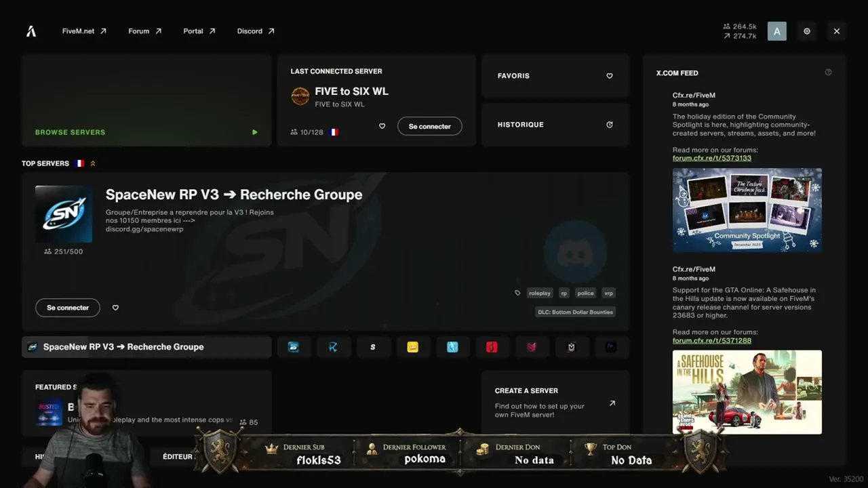Viewport: 868px width, 488px height.
Task: Favorite the SpaceNew RP V3 server
Action: pyautogui.click(x=115, y=308)
